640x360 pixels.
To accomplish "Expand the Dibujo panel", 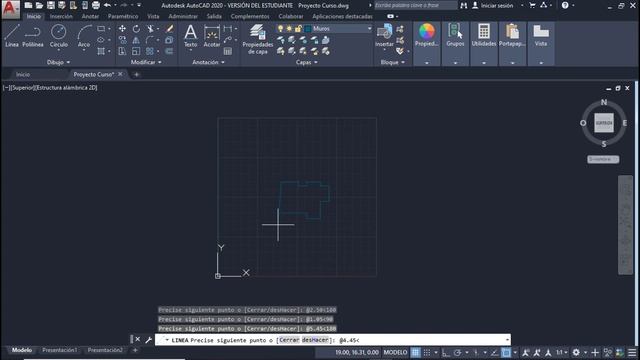I will click(58, 62).
